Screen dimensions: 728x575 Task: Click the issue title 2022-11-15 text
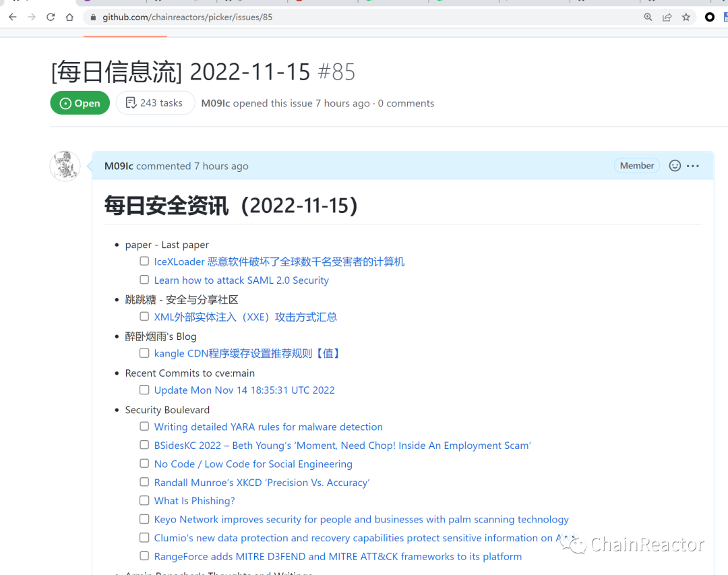(181, 72)
